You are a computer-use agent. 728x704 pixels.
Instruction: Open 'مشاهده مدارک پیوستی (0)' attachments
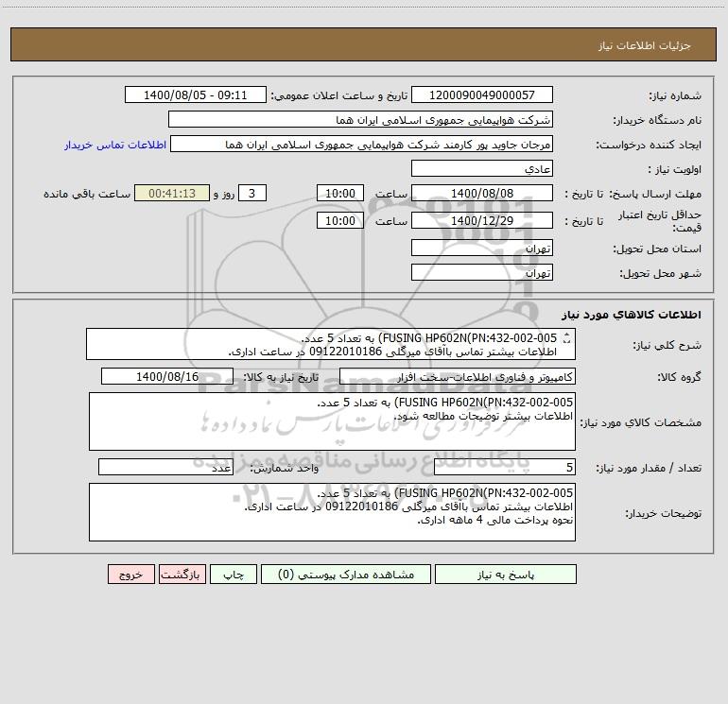pos(346,575)
